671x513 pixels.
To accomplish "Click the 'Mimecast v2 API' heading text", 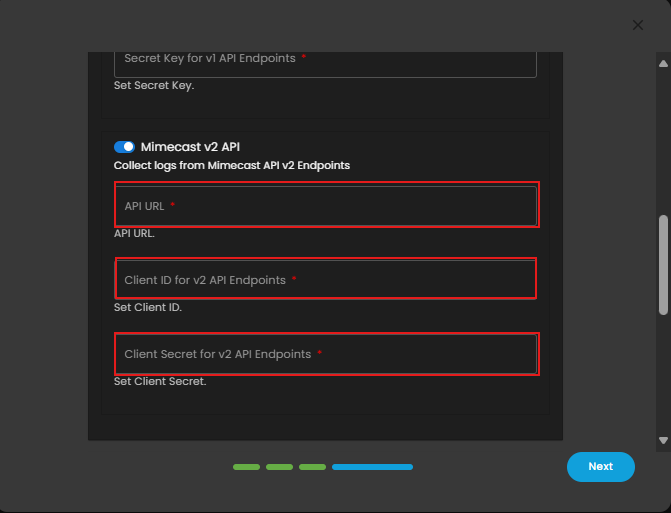I will tap(190, 147).
